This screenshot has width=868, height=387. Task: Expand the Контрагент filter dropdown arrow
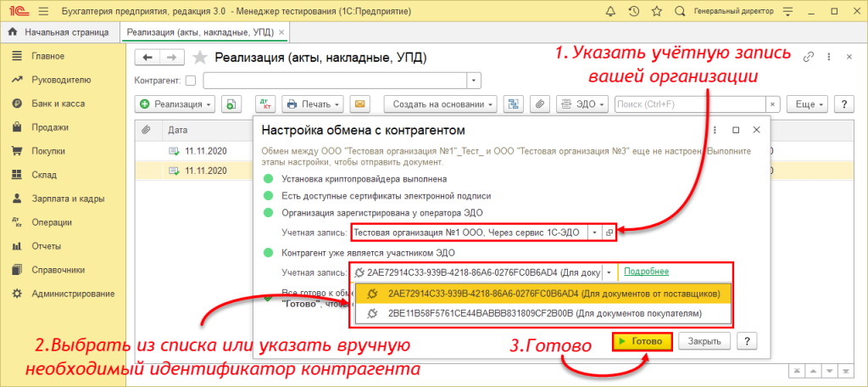point(474,81)
